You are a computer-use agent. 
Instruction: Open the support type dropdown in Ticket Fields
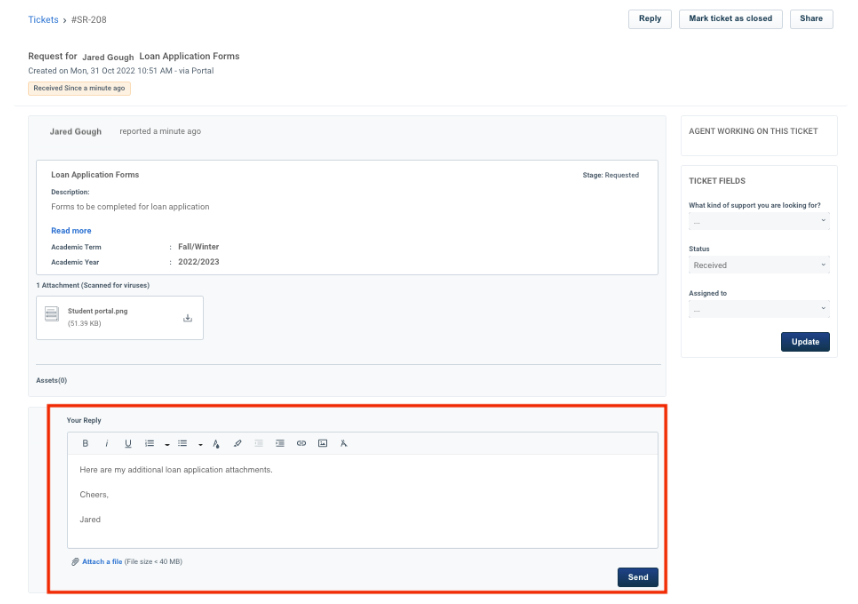coord(758,220)
